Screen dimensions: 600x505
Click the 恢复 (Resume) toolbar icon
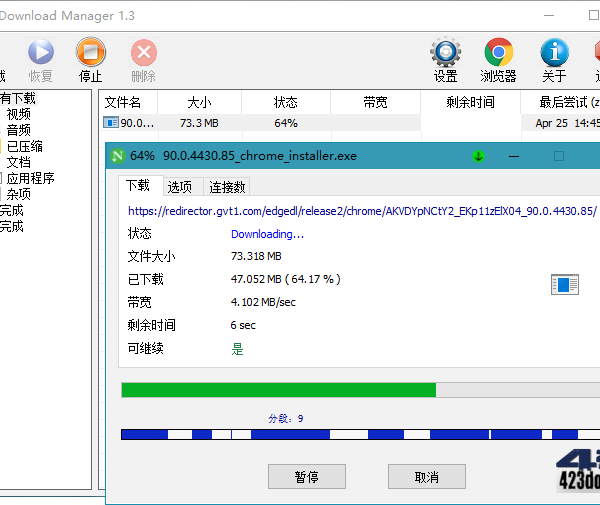[40, 53]
